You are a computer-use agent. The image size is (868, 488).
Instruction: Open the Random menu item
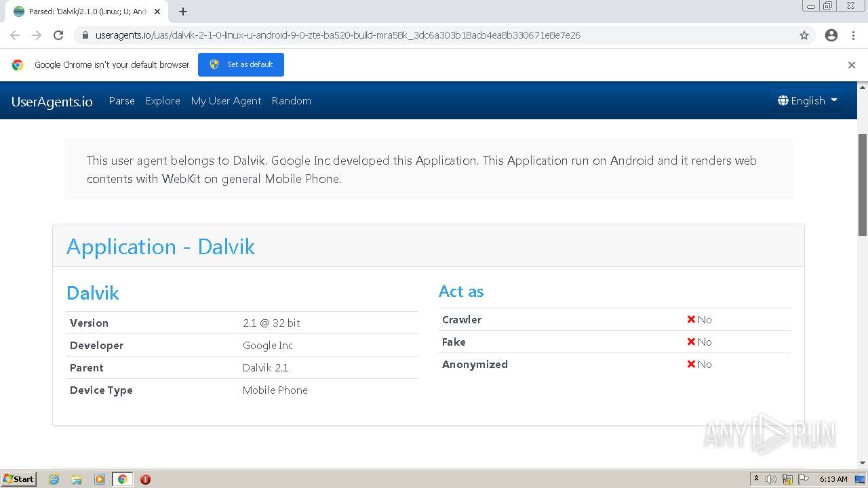click(x=292, y=100)
